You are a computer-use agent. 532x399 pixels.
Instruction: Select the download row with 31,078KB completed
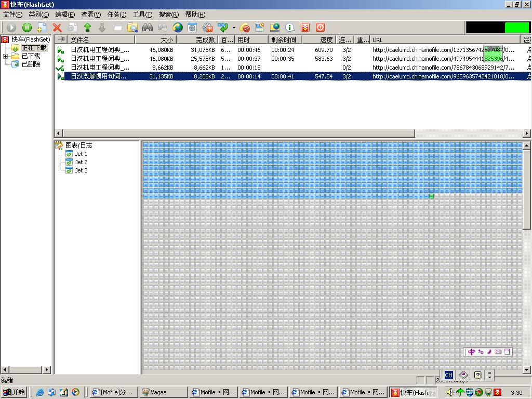pos(292,50)
